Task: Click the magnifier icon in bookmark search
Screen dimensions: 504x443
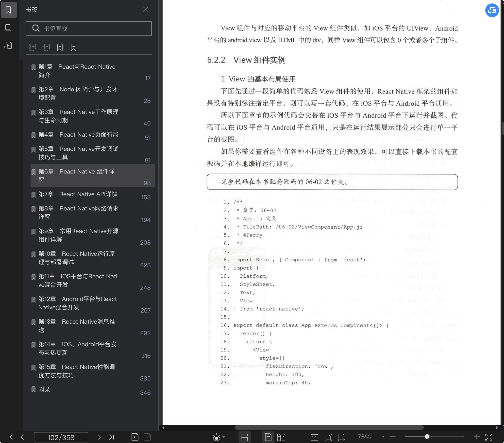Action: (x=36, y=28)
